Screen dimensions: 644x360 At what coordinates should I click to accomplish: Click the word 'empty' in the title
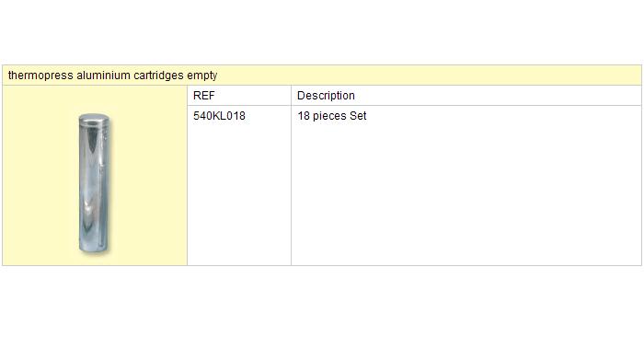point(202,75)
